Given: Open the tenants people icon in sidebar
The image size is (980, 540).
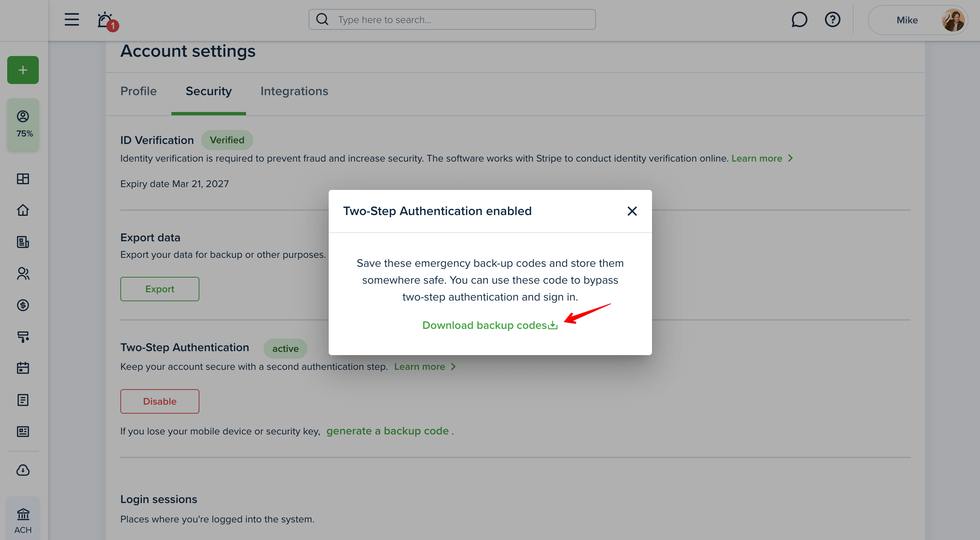Looking at the screenshot, I should point(23,274).
